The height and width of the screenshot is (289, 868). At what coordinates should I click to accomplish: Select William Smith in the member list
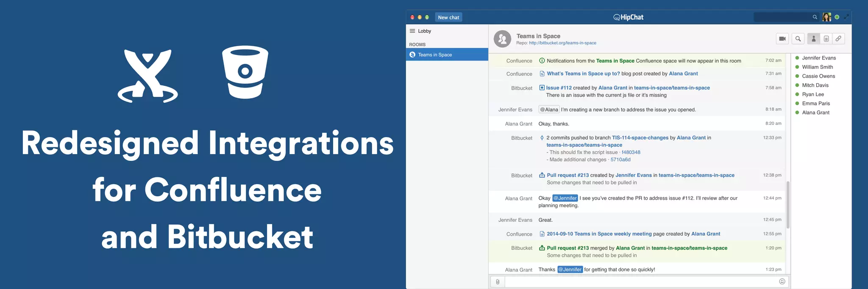tap(817, 67)
